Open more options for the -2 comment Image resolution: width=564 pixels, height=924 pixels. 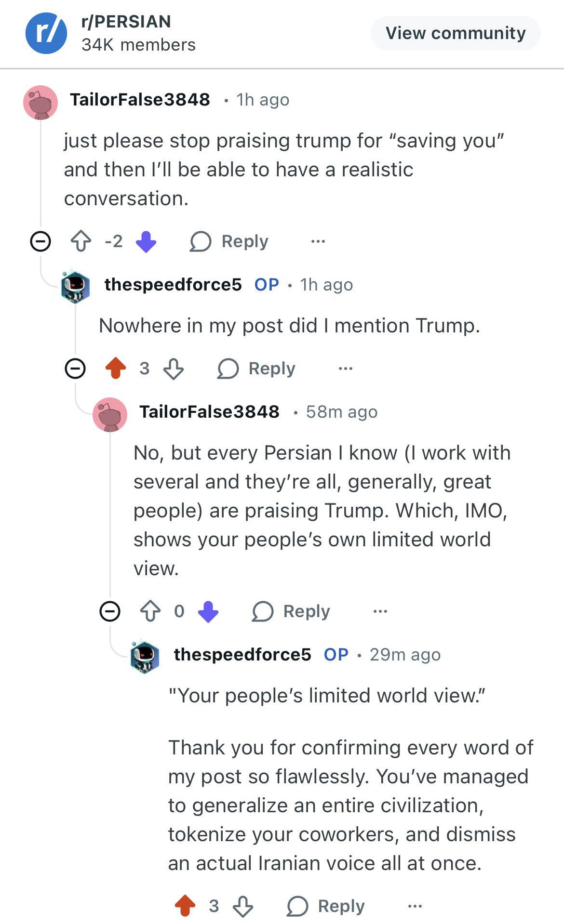coord(318,241)
